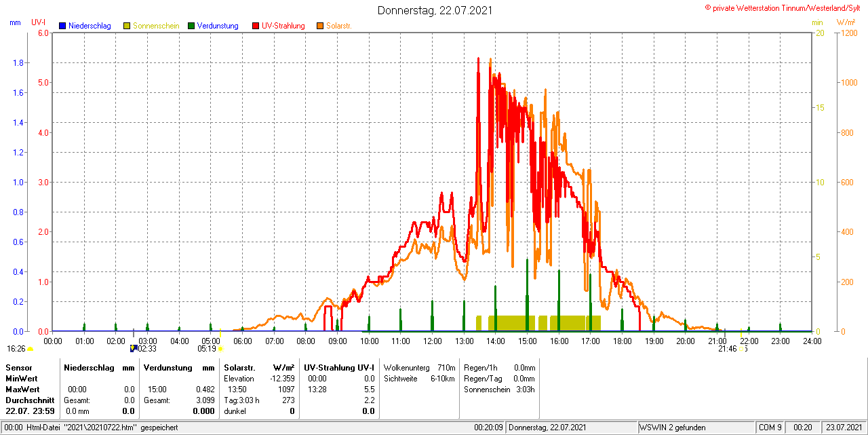Click the MaxWert row label

[23, 390]
